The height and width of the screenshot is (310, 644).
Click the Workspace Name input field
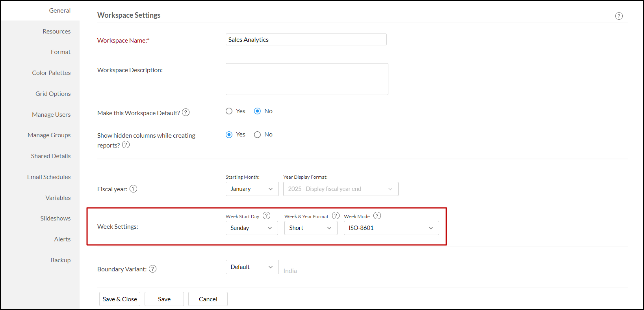[x=306, y=40]
